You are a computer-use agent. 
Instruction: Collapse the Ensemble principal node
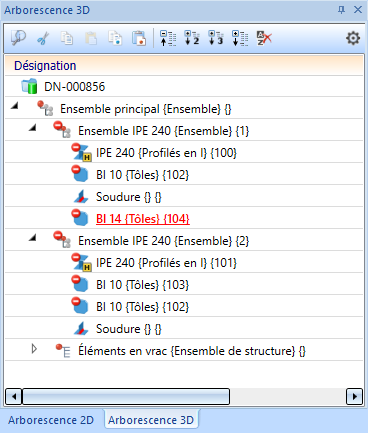(x=14, y=106)
